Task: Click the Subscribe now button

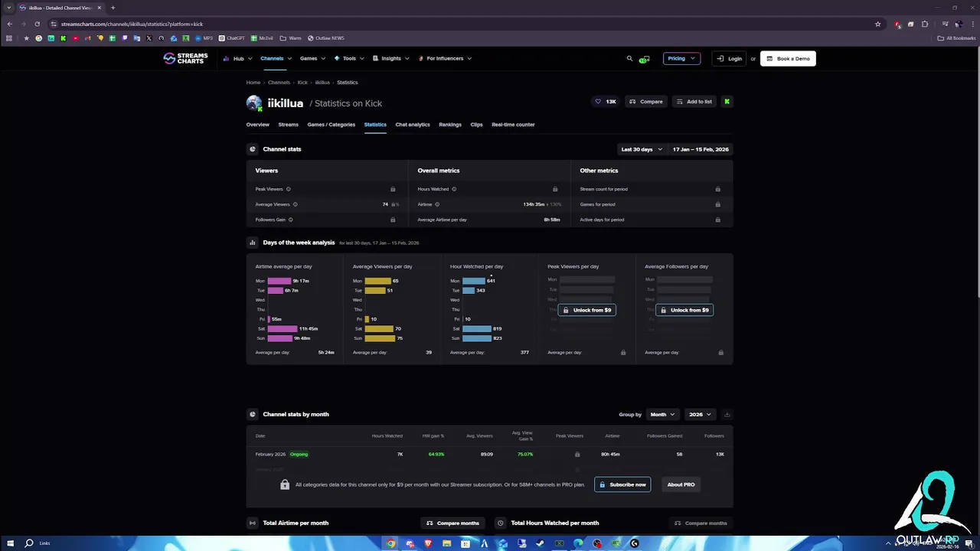Action: [x=622, y=484]
